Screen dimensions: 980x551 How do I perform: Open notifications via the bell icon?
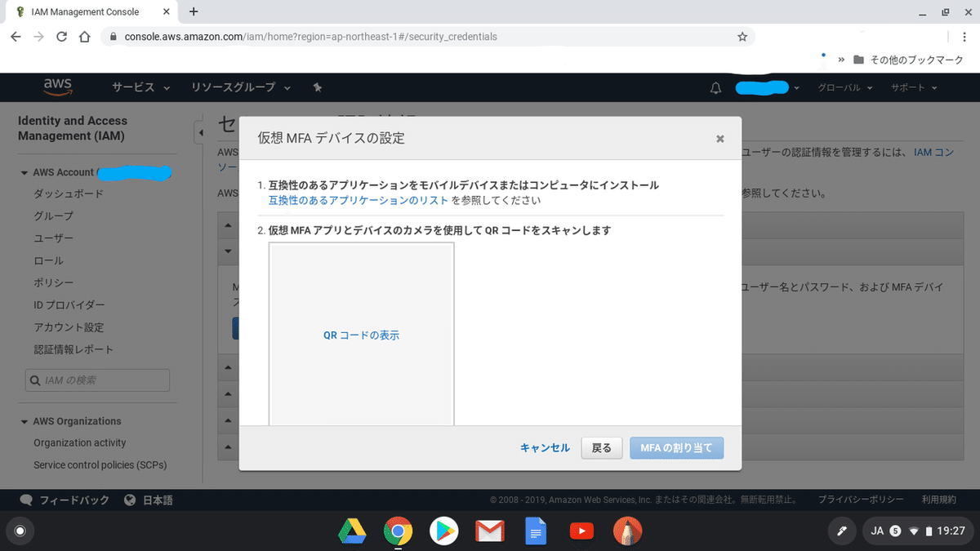[x=715, y=87]
